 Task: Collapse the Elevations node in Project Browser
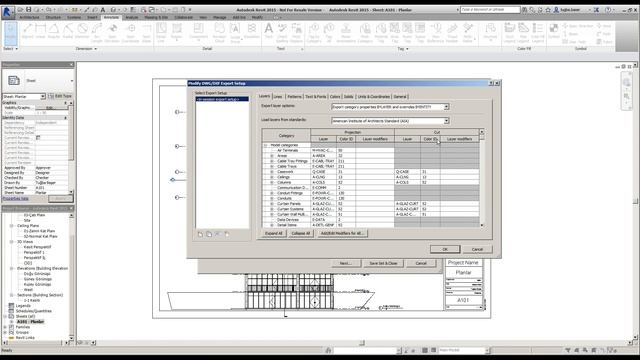tap(11, 269)
